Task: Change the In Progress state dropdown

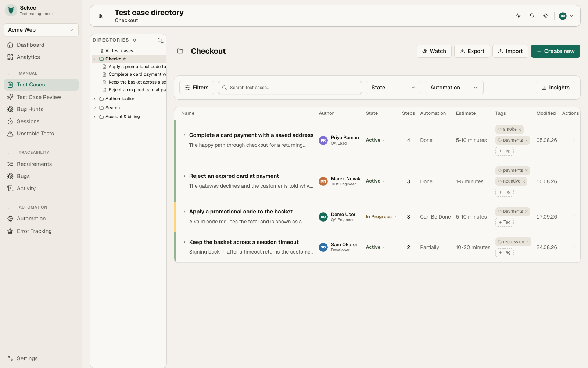Action: tap(381, 217)
